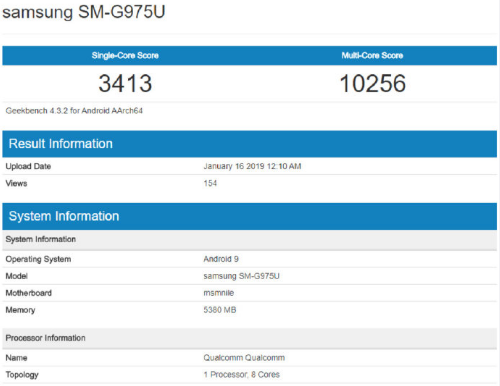The image size is (500, 386).
Task: Click the memory value '5380 MB'
Action: (x=220, y=310)
